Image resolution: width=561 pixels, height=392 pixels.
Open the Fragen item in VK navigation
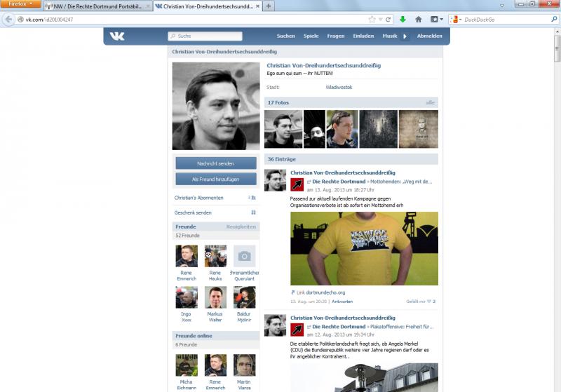pos(336,36)
